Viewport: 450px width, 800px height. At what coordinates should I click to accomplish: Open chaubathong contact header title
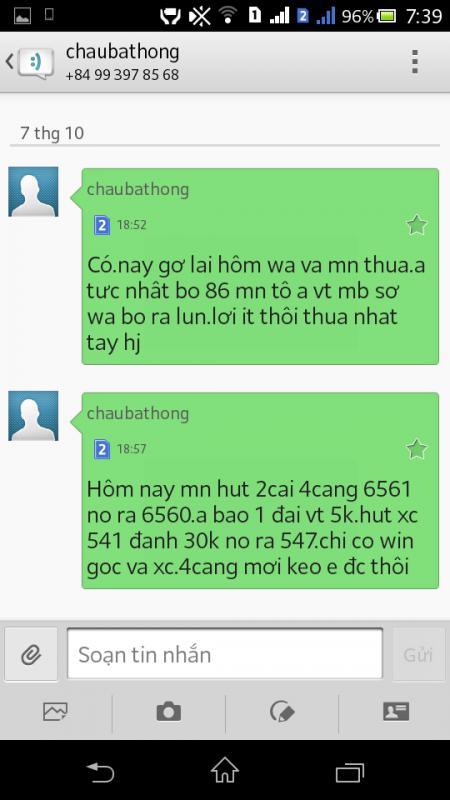click(122, 53)
